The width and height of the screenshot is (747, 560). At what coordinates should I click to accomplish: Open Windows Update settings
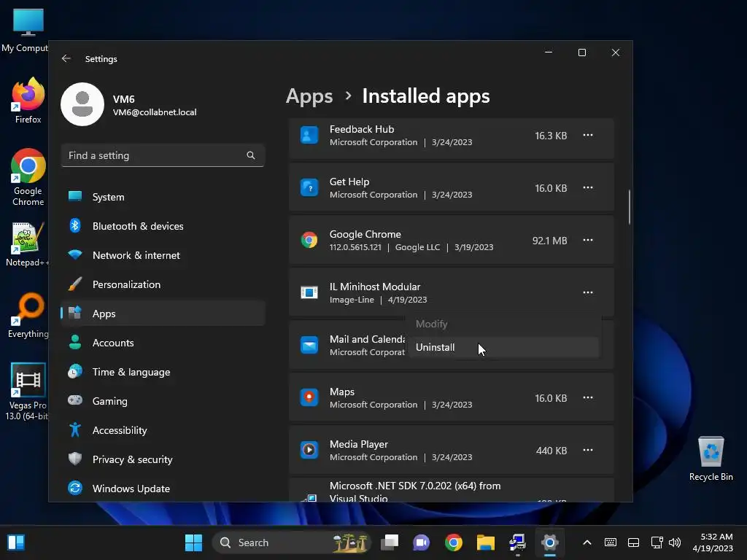(x=163, y=489)
